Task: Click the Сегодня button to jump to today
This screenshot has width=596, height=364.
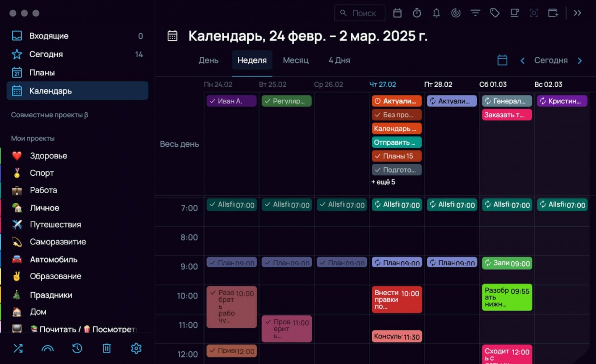Action: pos(551,60)
